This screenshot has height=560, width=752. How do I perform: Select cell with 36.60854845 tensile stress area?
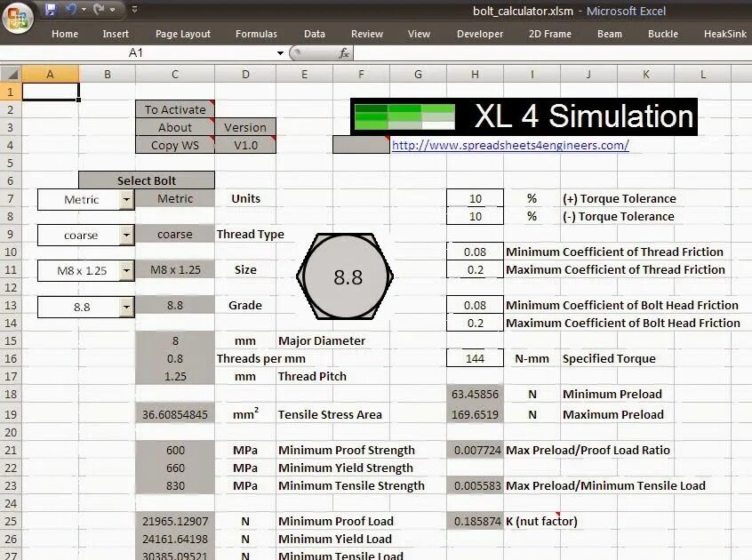tap(175, 414)
